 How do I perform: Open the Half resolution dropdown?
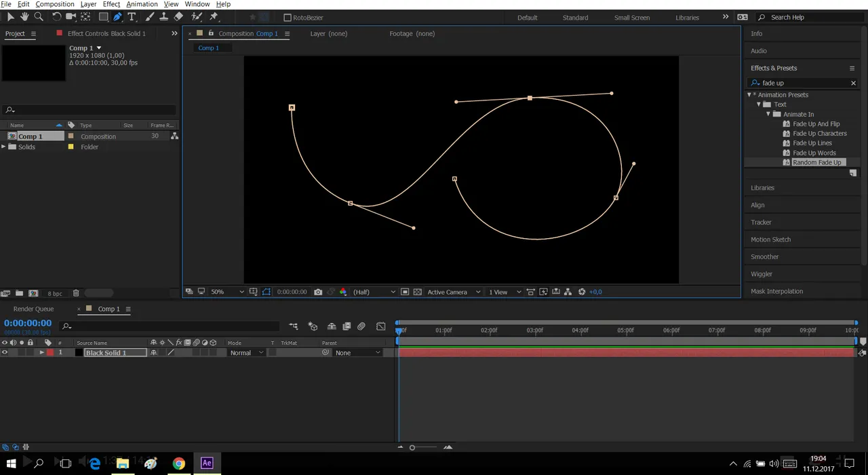pyautogui.click(x=374, y=292)
